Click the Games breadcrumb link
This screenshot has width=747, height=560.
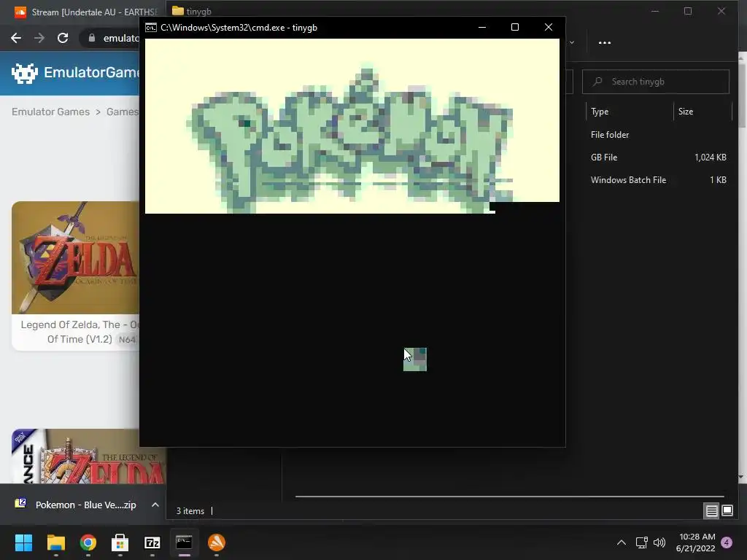pos(123,112)
